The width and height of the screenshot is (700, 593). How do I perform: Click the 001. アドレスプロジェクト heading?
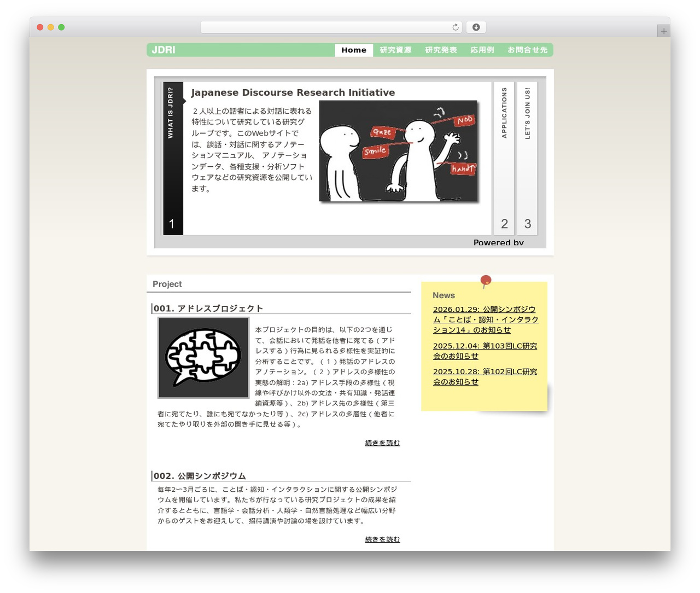click(208, 309)
